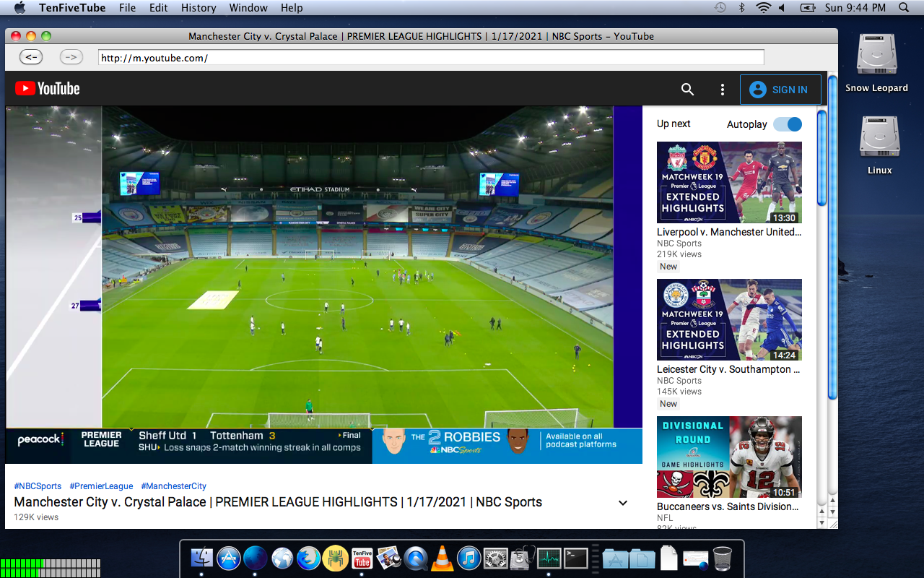Image resolution: width=924 pixels, height=578 pixels.
Task: Open the Documents folder stack in Dock
Action: click(x=642, y=558)
